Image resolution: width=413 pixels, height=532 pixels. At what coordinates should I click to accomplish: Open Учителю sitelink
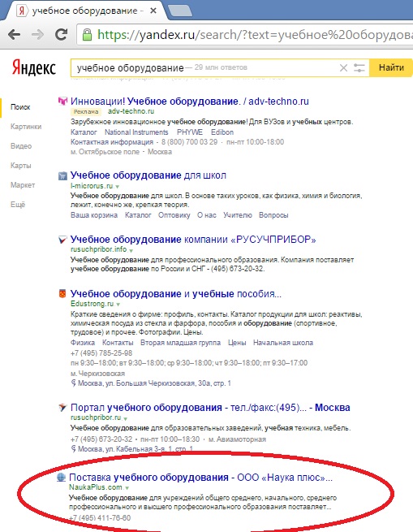pyautogui.click(x=238, y=215)
